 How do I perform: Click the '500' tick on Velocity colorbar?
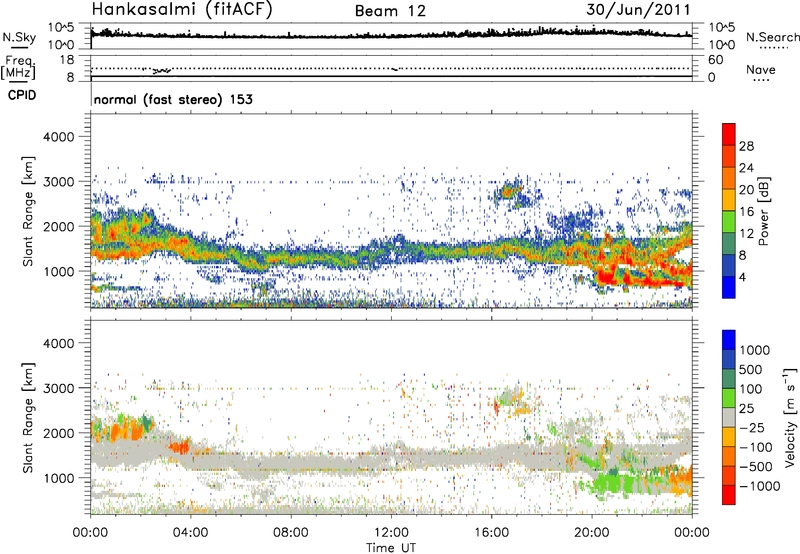[753, 370]
